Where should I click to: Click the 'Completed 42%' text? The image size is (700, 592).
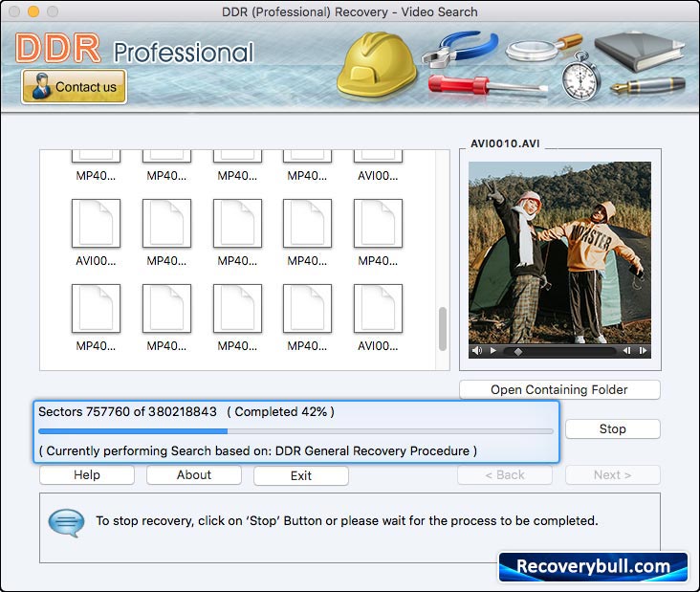[281, 411]
